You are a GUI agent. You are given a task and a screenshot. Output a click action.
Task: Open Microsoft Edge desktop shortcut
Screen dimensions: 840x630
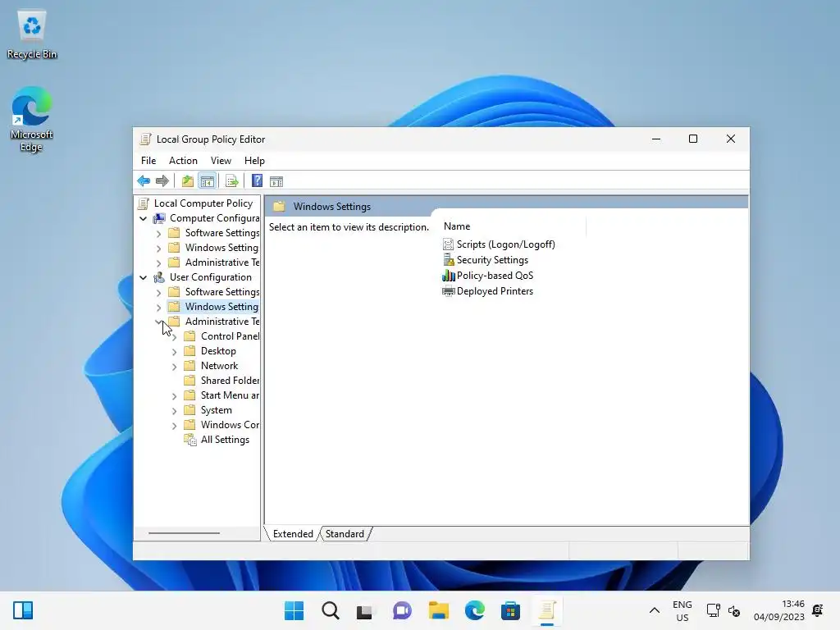click(x=32, y=119)
